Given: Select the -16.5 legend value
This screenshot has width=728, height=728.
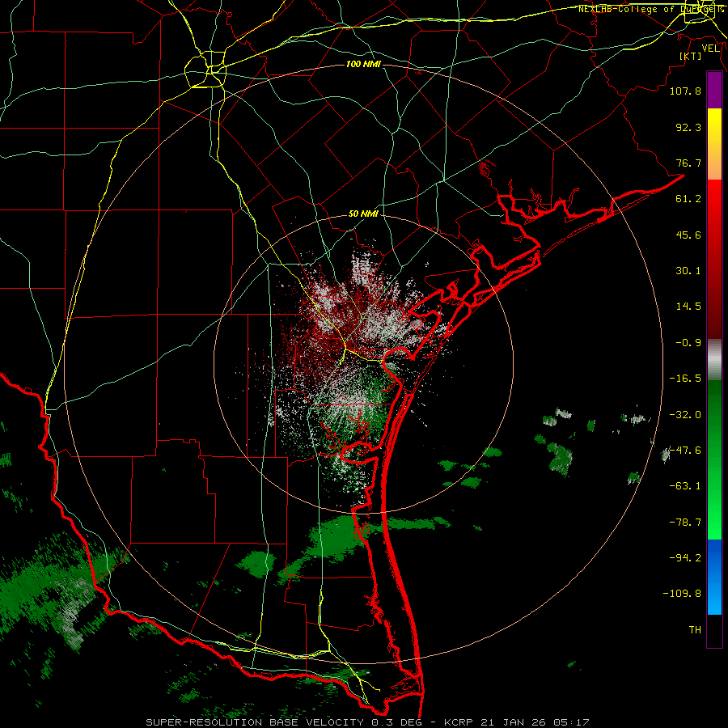Looking at the screenshot, I should [x=685, y=379].
